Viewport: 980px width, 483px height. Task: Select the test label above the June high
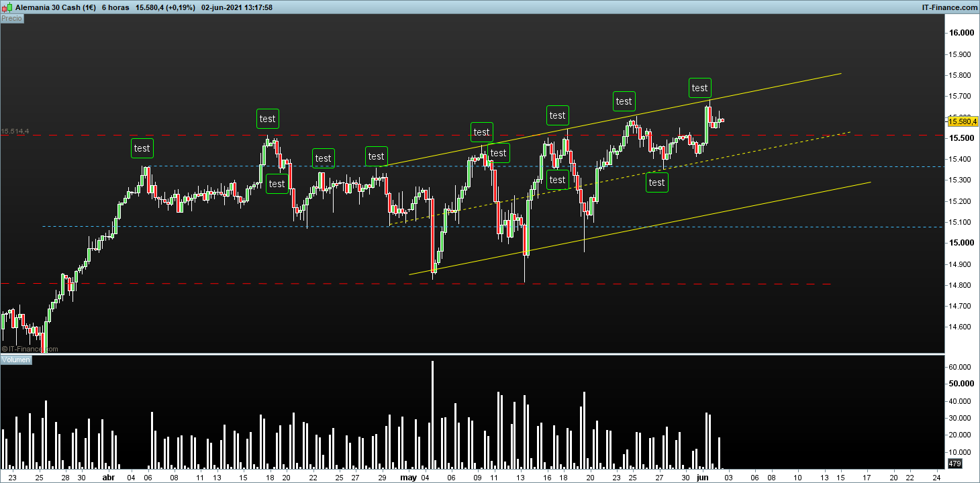[x=699, y=88]
